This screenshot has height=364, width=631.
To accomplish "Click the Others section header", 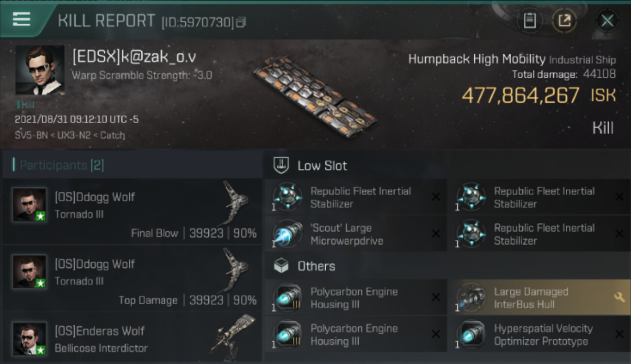I will [x=316, y=266].
